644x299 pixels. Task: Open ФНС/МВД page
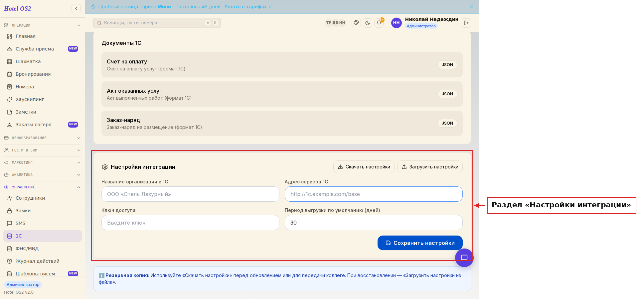coord(42,249)
